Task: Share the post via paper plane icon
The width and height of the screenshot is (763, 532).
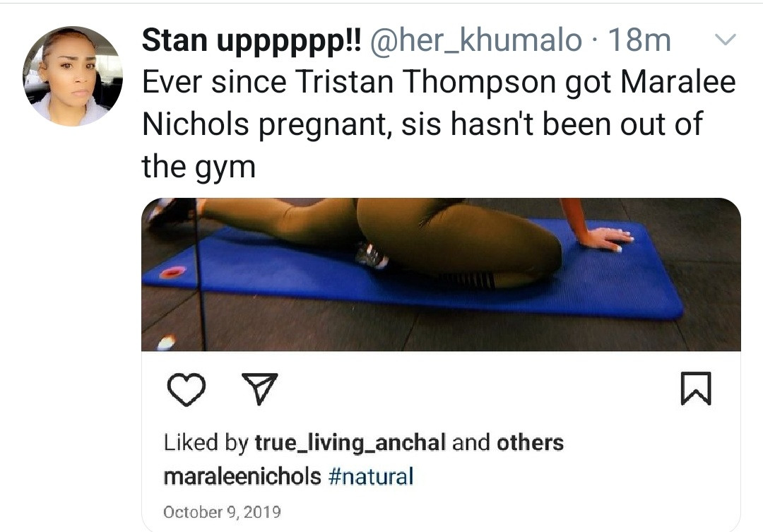Action: coord(260,389)
